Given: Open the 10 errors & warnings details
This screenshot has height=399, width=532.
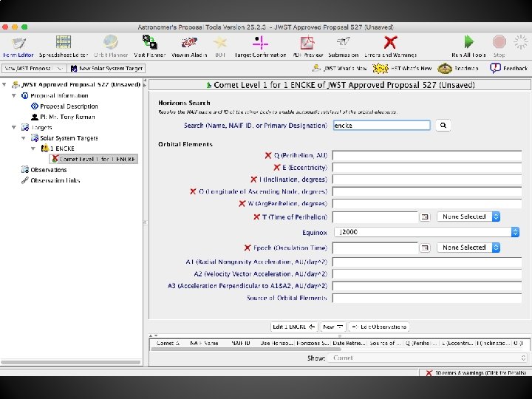Looking at the screenshot, I should point(476,372).
